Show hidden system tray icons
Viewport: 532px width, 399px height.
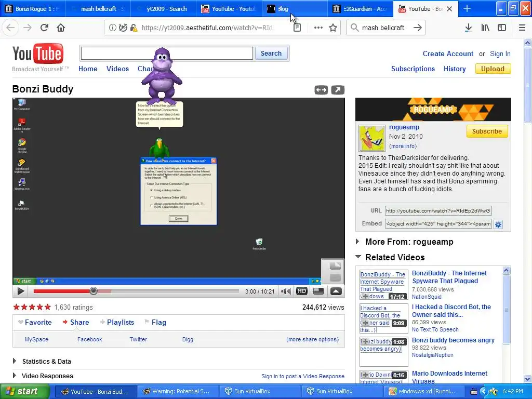tap(484, 392)
